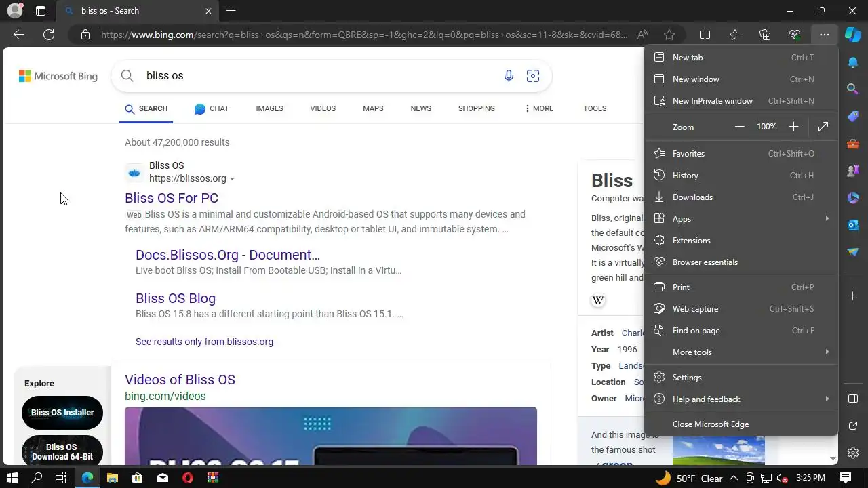This screenshot has width=868, height=488.
Task: Click the sidebar notification bell icon
Action: coord(853,62)
